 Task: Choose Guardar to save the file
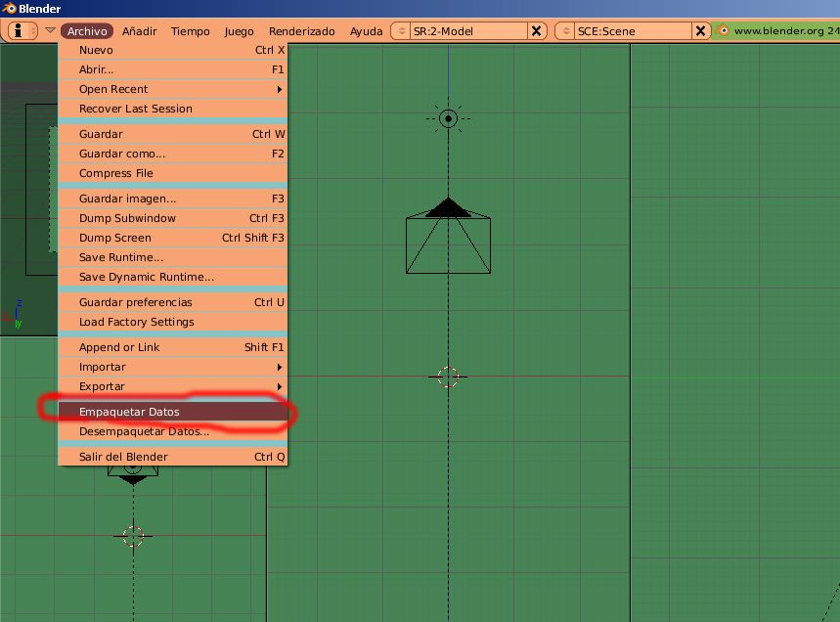pos(172,134)
